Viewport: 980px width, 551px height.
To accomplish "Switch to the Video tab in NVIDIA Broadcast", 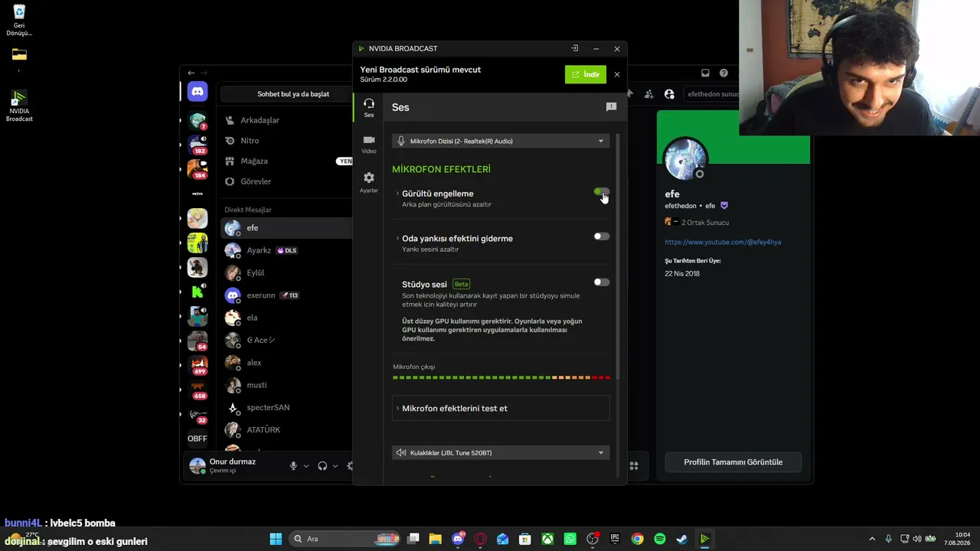I will coord(369,144).
